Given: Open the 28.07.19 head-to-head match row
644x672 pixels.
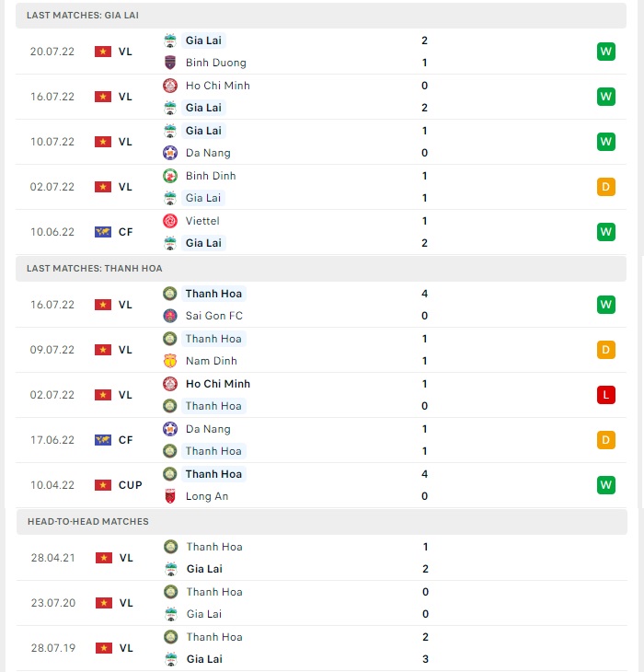Looking at the screenshot, I should 322,648.
